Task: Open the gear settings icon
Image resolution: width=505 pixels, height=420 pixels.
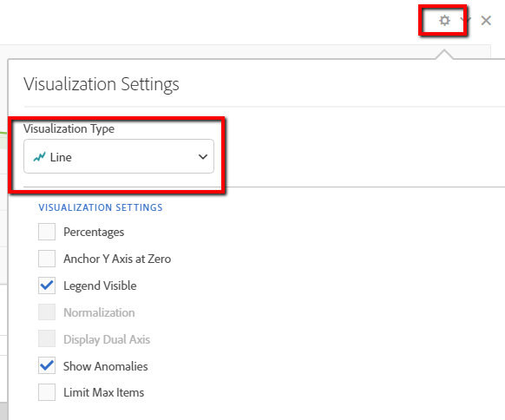Action: (444, 21)
